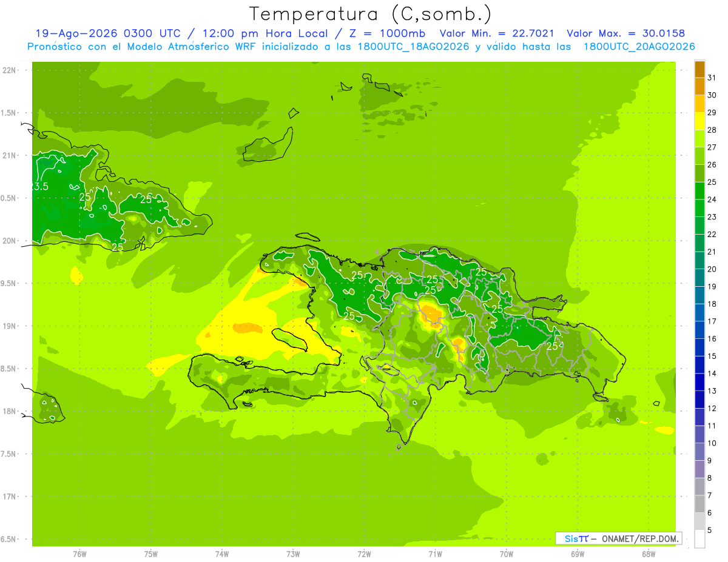Click the "18N" latitude axis label
Image resolution: width=728 pixels, height=562 pixels.
pyautogui.click(x=9, y=411)
